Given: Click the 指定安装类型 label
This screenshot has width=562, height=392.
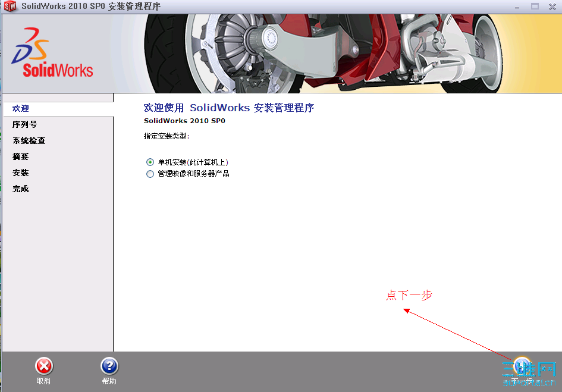Looking at the screenshot, I should (x=167, y=136).
